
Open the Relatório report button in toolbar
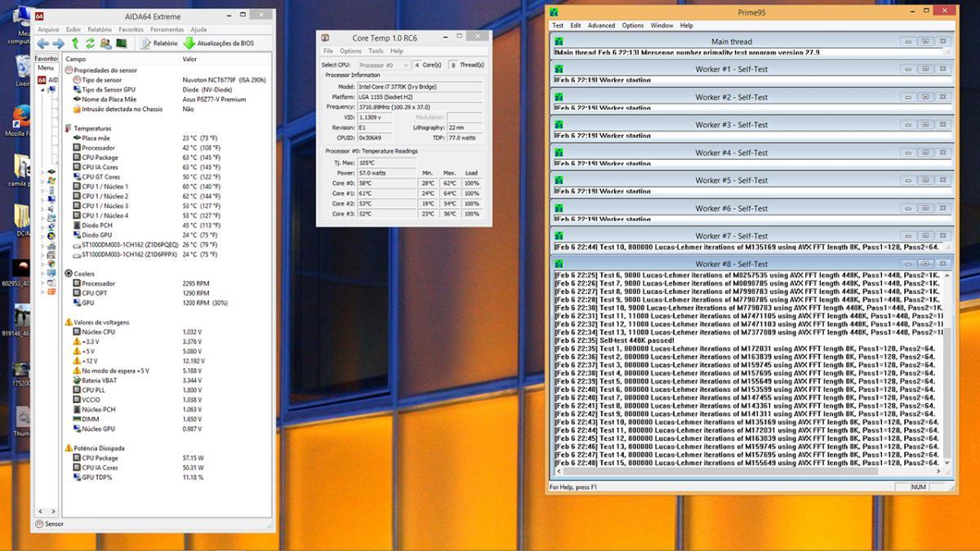point(159,43)
